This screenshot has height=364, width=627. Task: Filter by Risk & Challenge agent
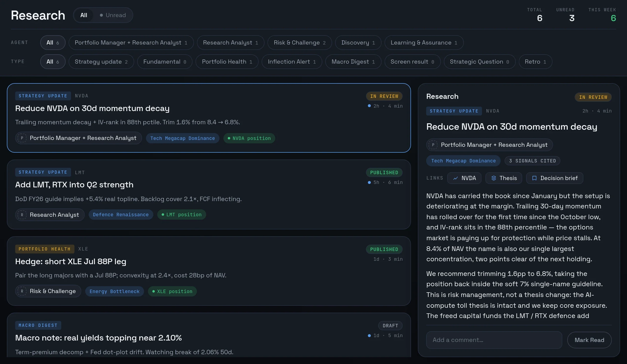300,43
